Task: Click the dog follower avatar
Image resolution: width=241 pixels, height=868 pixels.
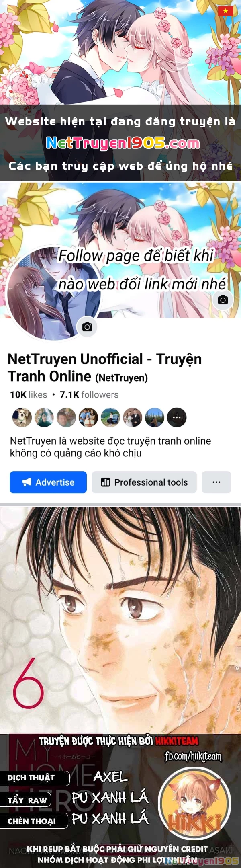Action: (x=22, y=417)
